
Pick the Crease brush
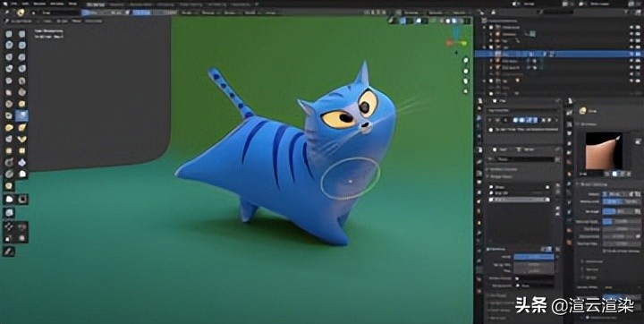pyautogui.click(x=9, y=81)
